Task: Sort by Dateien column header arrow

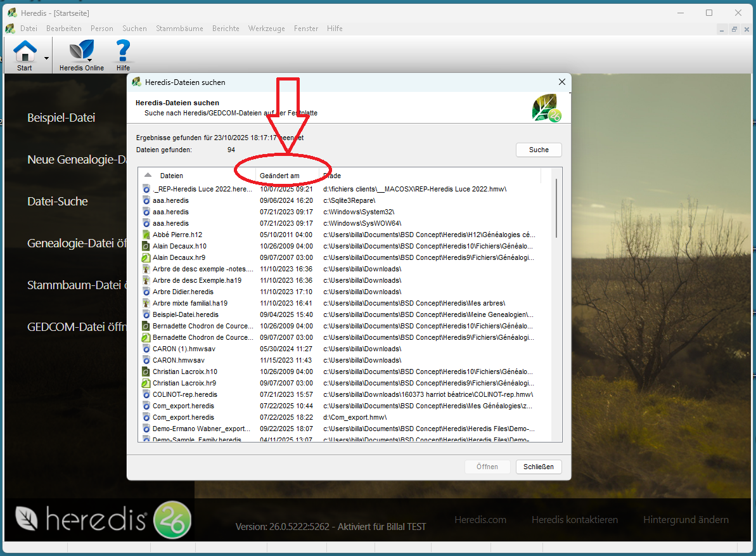Action: [x=148, y=175]
